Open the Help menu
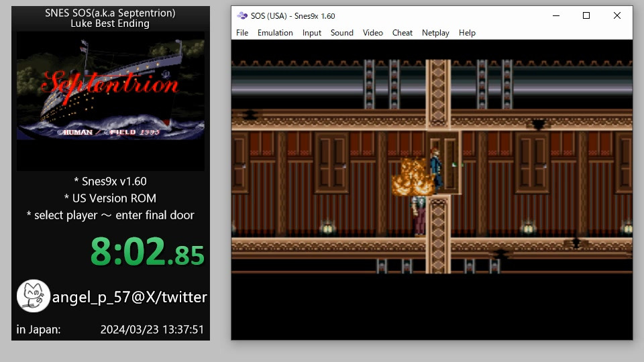Screen dimensions: 644x362 467,33
